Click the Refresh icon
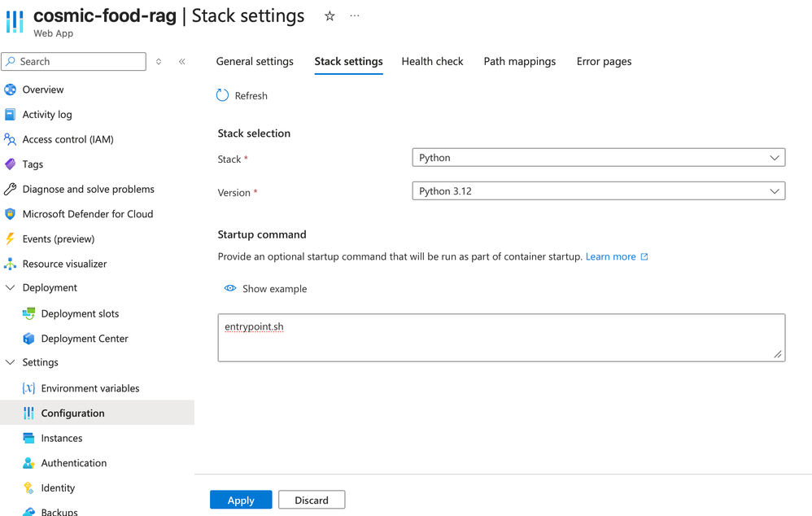This screenshot has width=812, height=516. [222, 95]
